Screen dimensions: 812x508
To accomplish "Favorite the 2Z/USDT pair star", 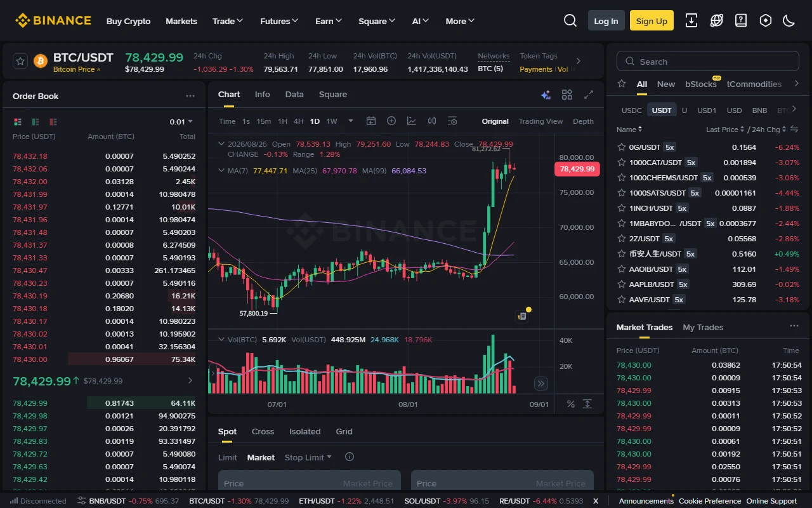I will point(622,238).
